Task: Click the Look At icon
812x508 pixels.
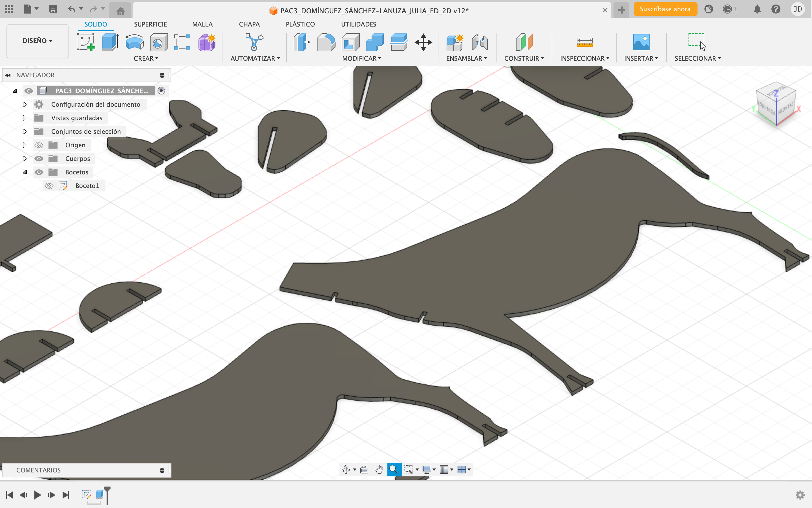Action: coord(364,469)
